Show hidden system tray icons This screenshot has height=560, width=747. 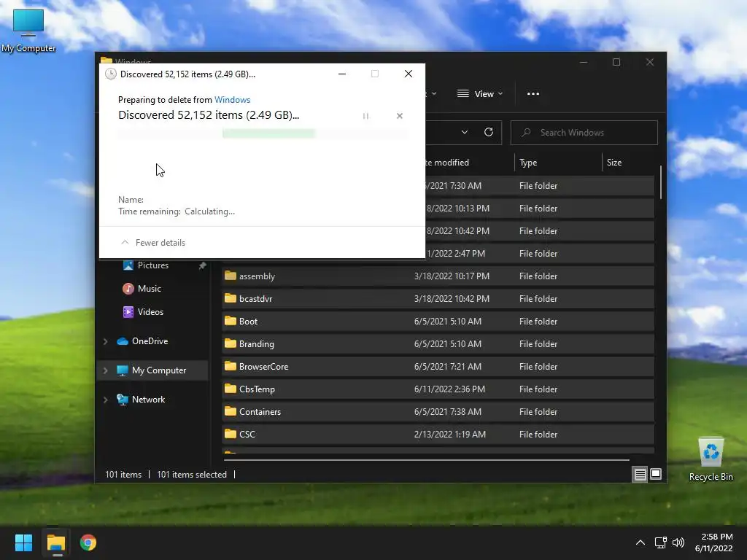pyautogui.click(x=640, y=542)
